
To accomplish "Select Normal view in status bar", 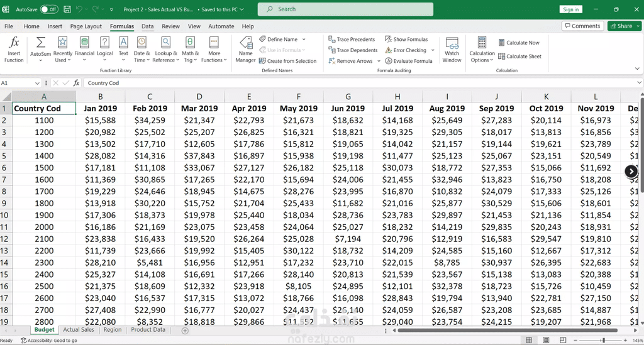I will pos(529,340).
